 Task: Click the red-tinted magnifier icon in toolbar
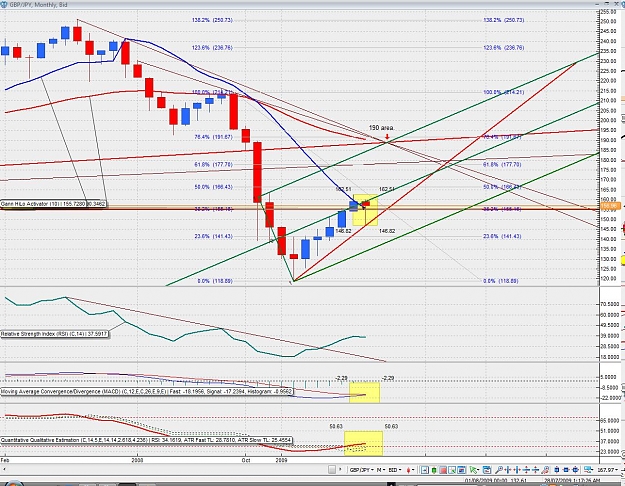click(x=546, y=470)
